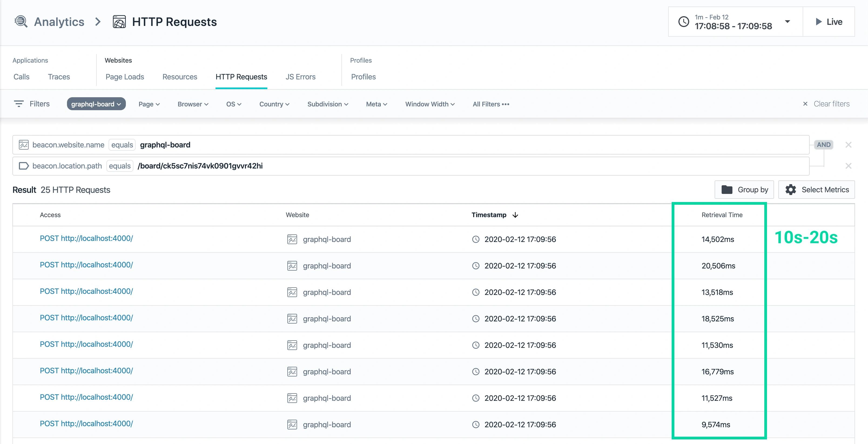Open the time range dropdown arrow
Screen dimensions: 868x444
788,22
